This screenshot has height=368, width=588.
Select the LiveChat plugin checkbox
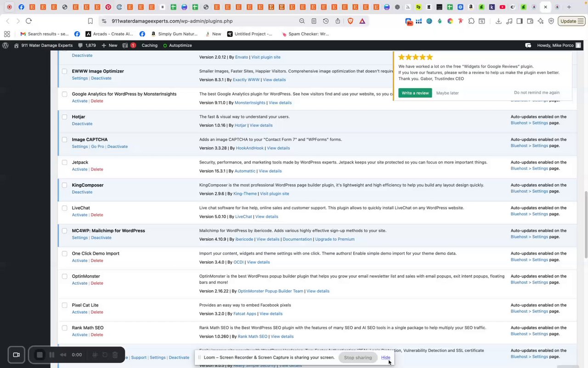pos(64,208)
